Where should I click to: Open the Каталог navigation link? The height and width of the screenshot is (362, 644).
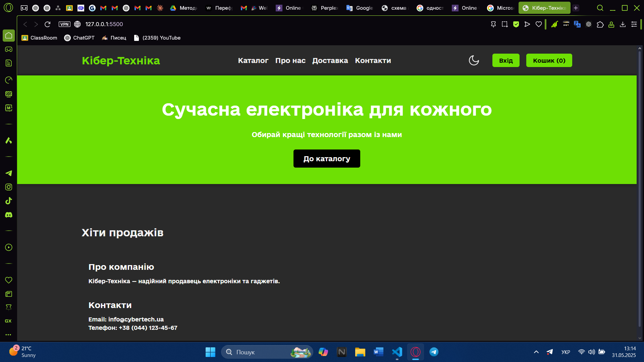(253, 61)
